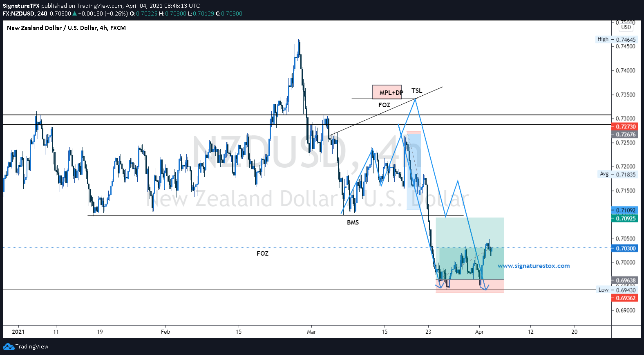Click the FOZ label near 0.70000 level
644x355 pixels.
click(x=263, y=254)
